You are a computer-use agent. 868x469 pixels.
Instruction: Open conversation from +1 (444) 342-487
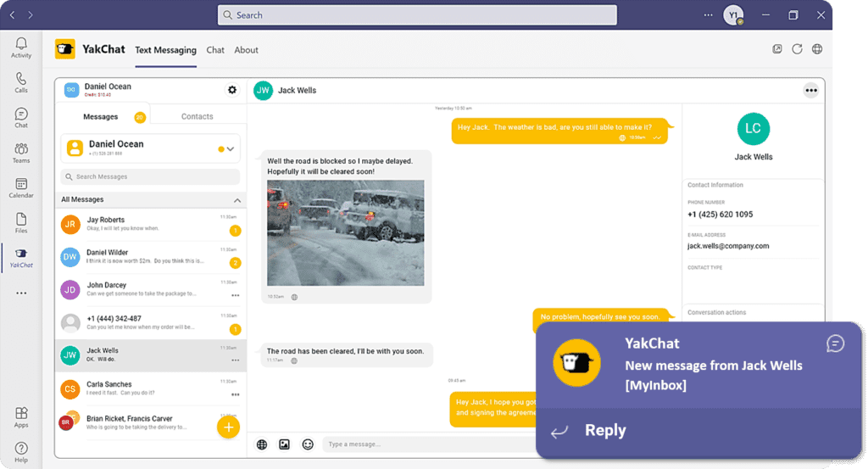point(151,323)
